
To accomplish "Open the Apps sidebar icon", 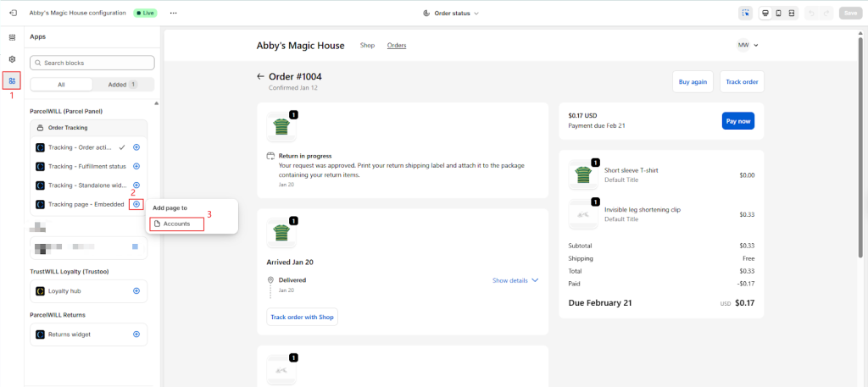I will pos(12,81).
